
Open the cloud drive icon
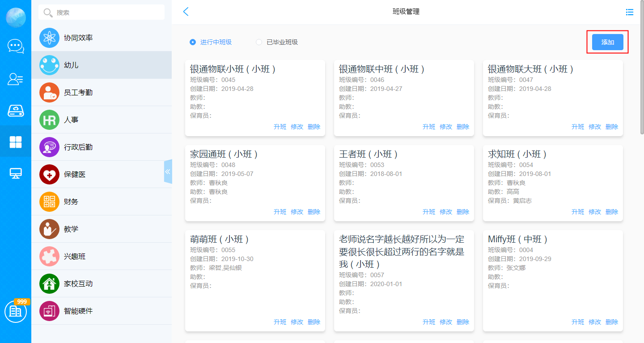pyautogui.click(x=16, y=111)
